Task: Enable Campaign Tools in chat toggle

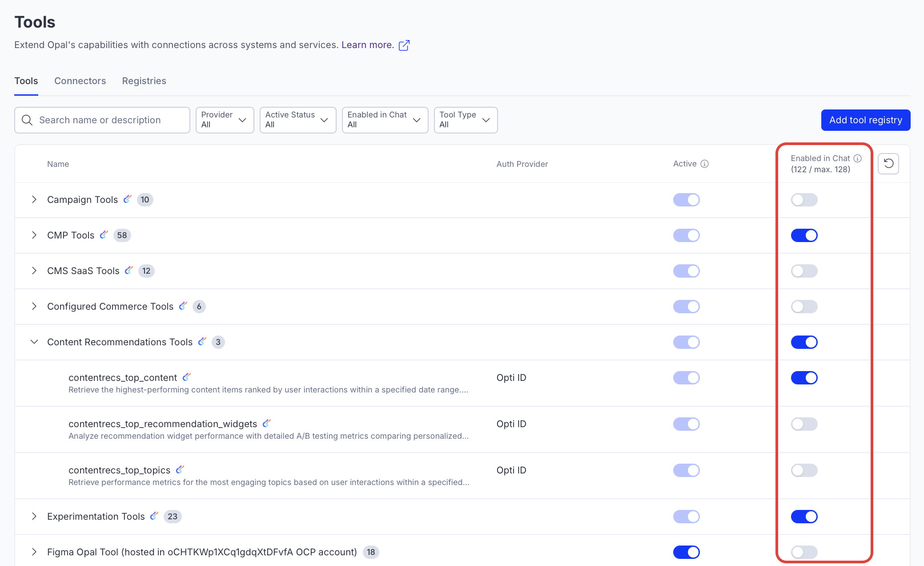Action: click(x=803, y=200)
